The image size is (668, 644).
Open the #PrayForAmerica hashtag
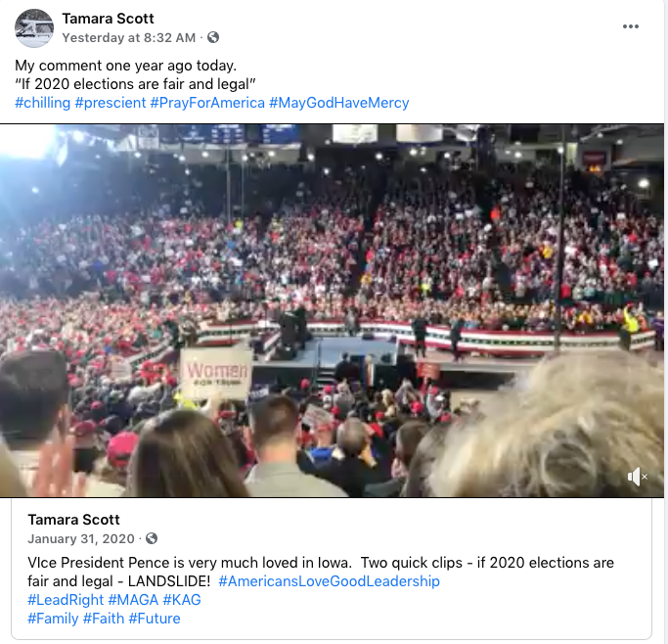click(x=207, y=103)
